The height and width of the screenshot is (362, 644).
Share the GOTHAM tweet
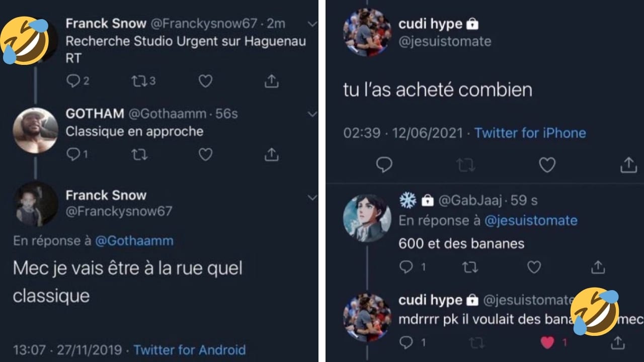click(271, 154)
